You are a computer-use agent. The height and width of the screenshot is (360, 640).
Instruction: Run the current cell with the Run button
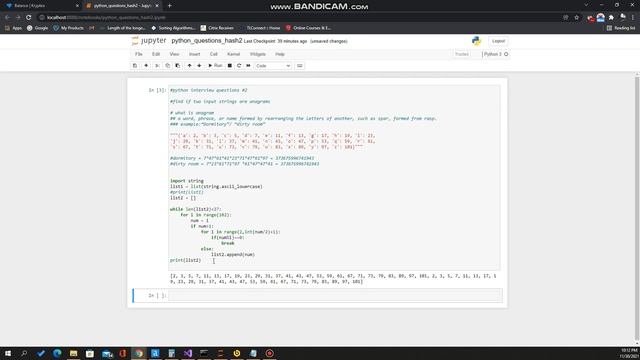point(215,66)
